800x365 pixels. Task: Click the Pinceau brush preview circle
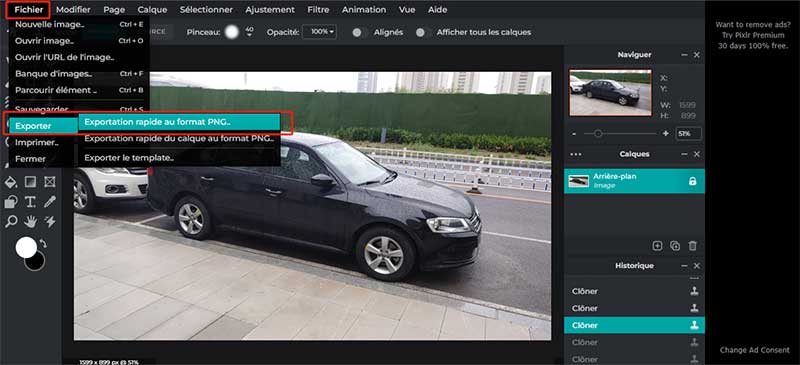(232, 32)
